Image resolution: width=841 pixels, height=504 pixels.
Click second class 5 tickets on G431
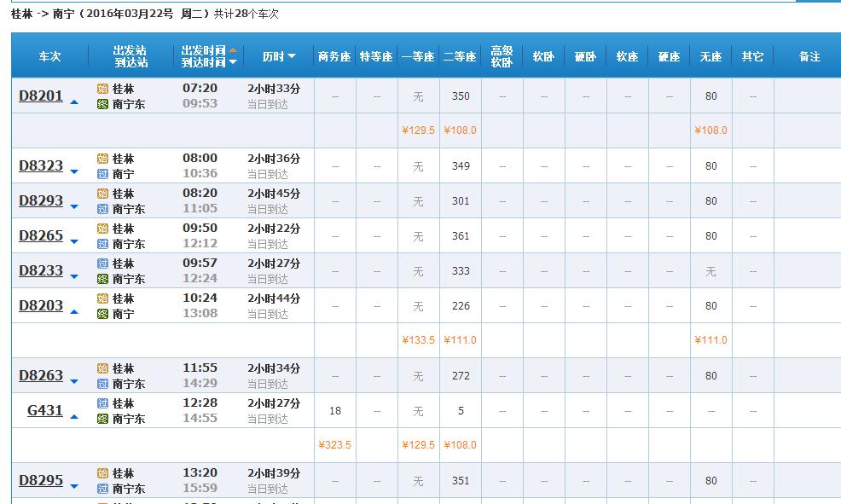click(x=461, y=411)
